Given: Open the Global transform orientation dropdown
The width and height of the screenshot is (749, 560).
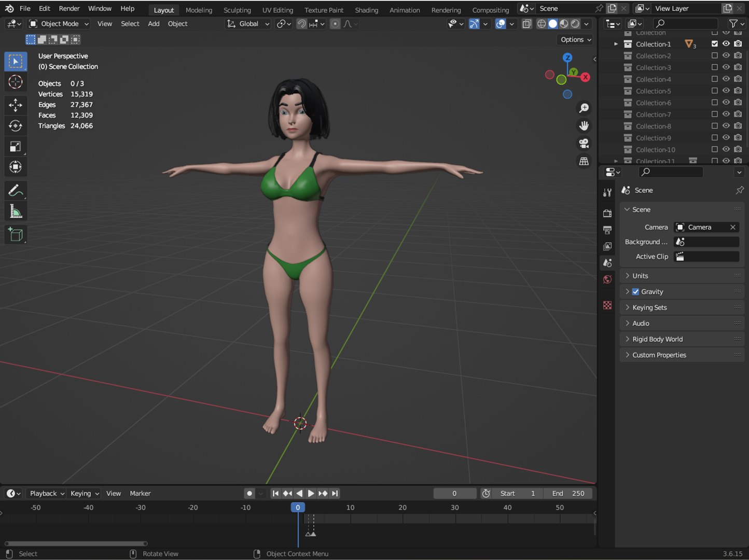Looking at the screenshot, I should point(248,24).
